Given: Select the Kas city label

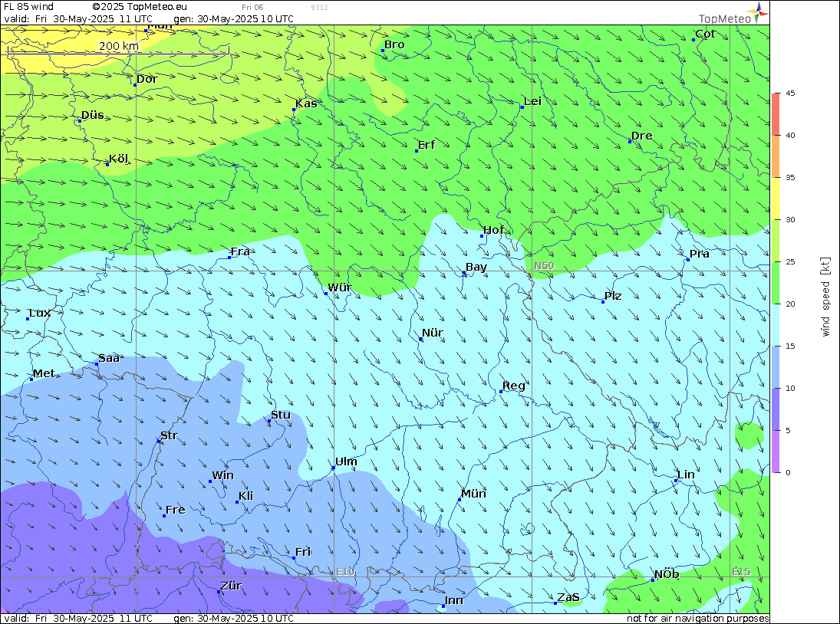Looking at the screenshot, I should point(306,103).
